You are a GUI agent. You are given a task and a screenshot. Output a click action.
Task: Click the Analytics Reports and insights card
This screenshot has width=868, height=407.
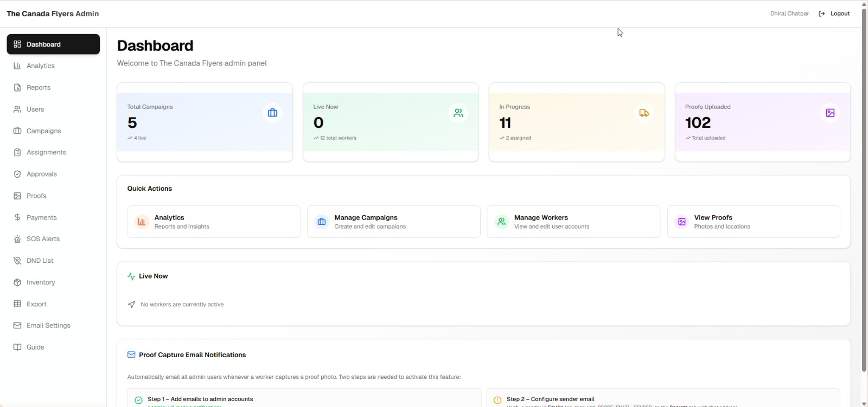click(x=214, y=222)
